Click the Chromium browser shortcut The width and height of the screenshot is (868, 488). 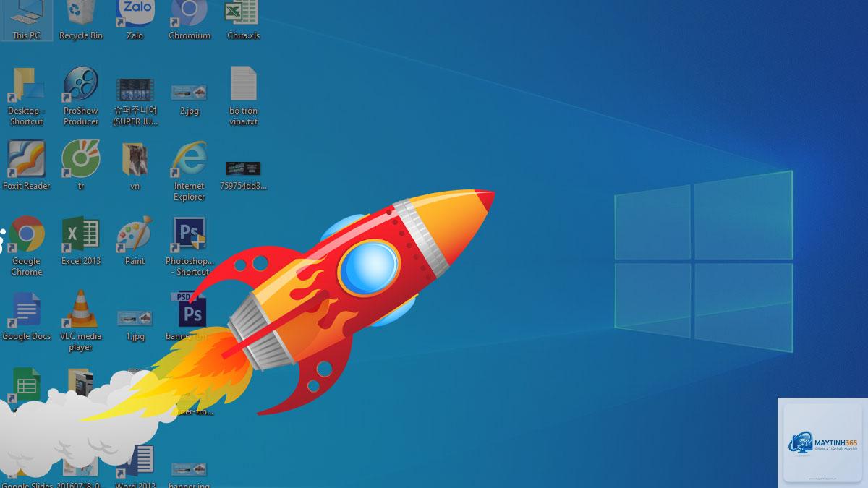pyautogui.click(x=190, y=20)
